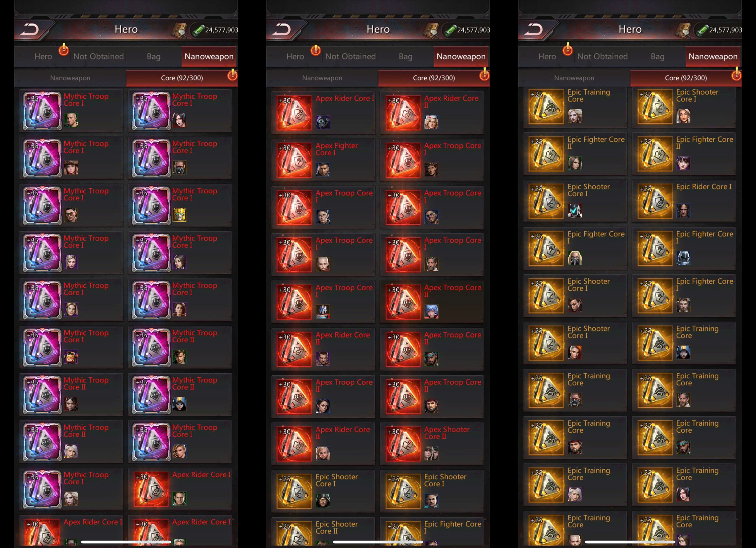The width and height of the screenshot is (756, 548).
Task: Select top-left Epic Training Core in right screen
Action: click(x=575, y=107)
